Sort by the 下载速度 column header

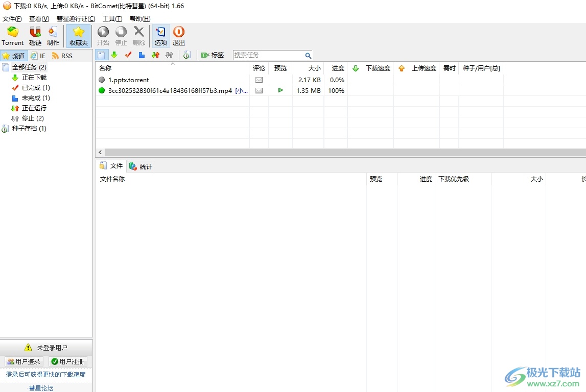[370, 68]
